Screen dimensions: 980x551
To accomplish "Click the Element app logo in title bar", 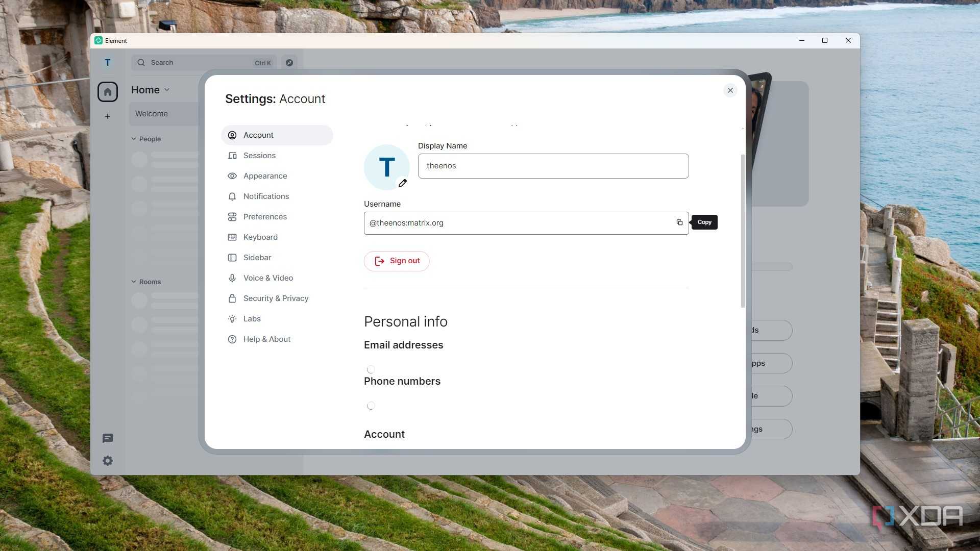I will click(99, 41).
